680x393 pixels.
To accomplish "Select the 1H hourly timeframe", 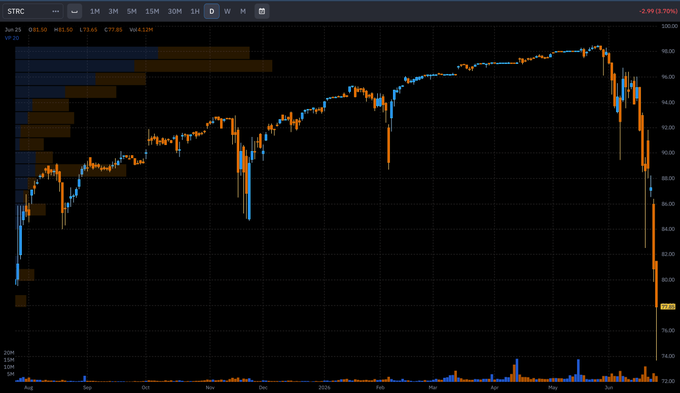I will (x=195, y=11).
